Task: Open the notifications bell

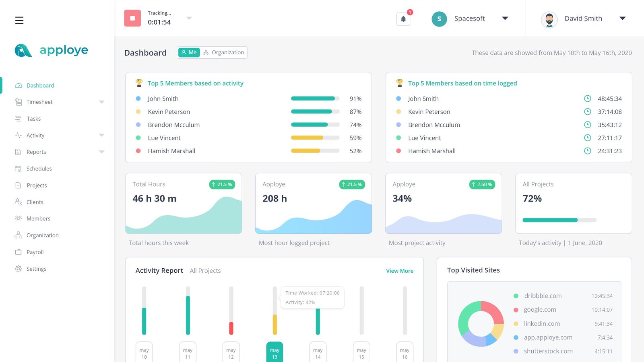Action: [403, 19]
